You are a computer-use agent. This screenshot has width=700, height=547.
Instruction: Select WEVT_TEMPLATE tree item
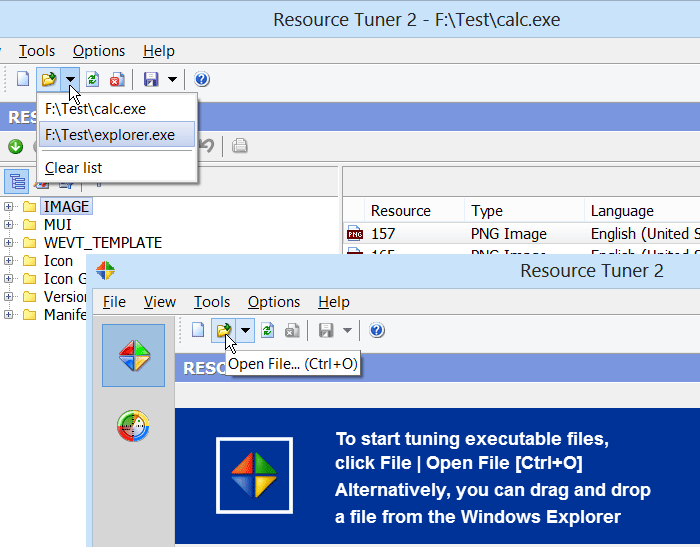coord(103,242)
